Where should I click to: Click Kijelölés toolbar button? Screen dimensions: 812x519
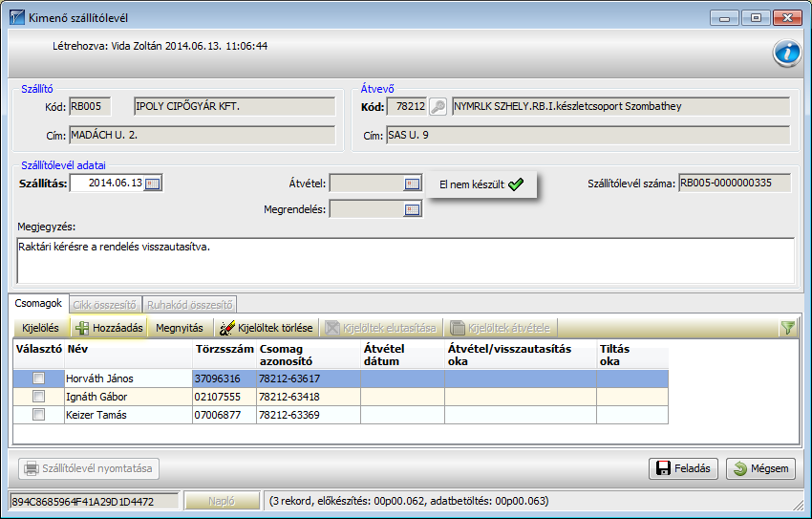(x=40, y=328)
